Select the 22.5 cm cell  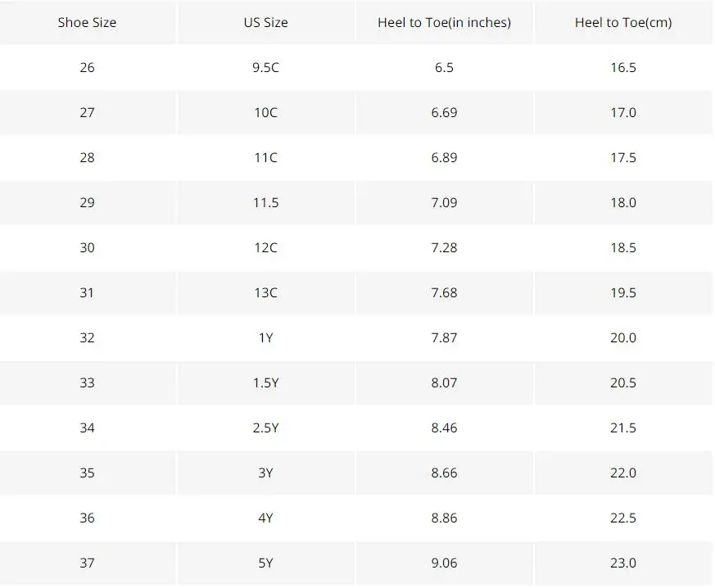[623, 518]
